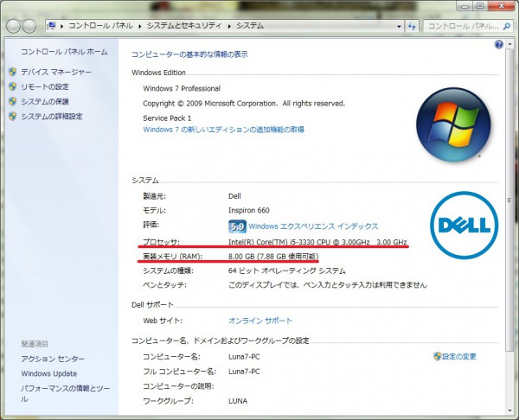Expand arrow after システムとセキュリティ breadcrumb
This screenshot has width=519, height=420.
229,26
